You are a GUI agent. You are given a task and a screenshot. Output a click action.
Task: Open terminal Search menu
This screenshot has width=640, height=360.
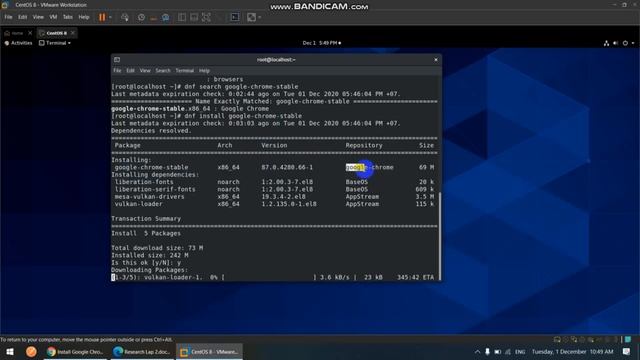click(163, 71)
